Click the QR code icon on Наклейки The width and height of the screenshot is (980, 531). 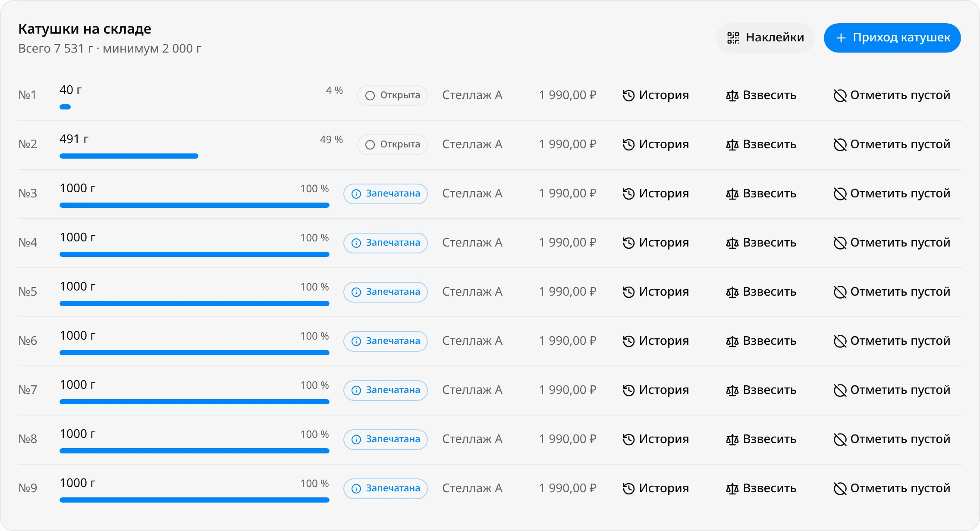coord(733,38)
